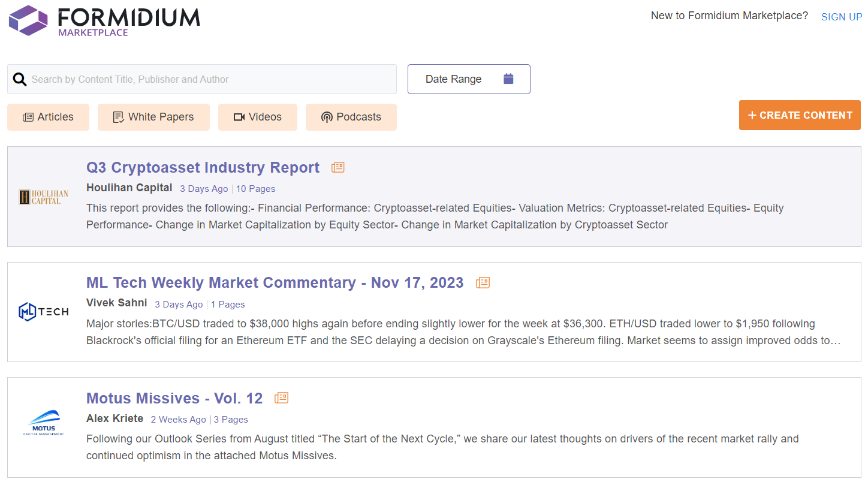The width and height of the screenshot is (868, 482).
Task: Click article icon beside Q3 Cryptoasset Industry Report
Action: point(338,167)
